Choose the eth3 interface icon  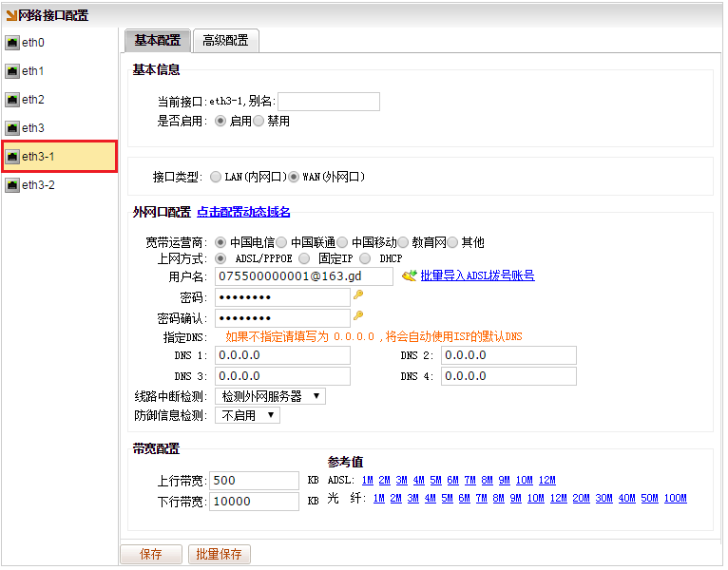tap(12, 128)
